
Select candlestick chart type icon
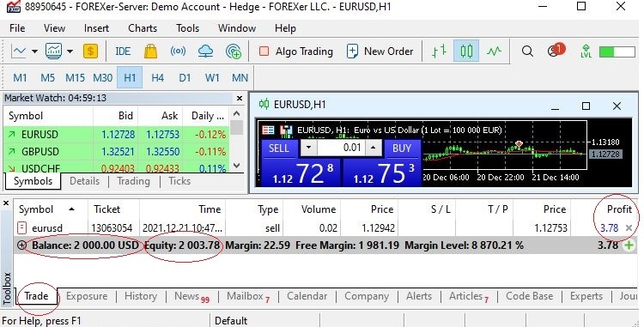click(466, 51)
